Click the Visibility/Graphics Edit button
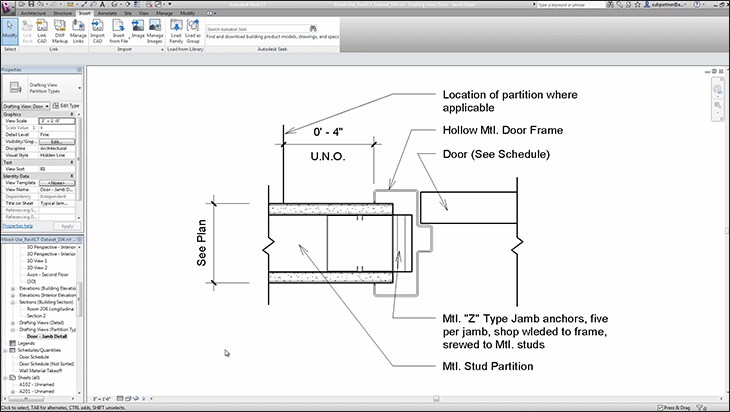The height and width of the screenshot is (412, 730). (x=57, y=142)
